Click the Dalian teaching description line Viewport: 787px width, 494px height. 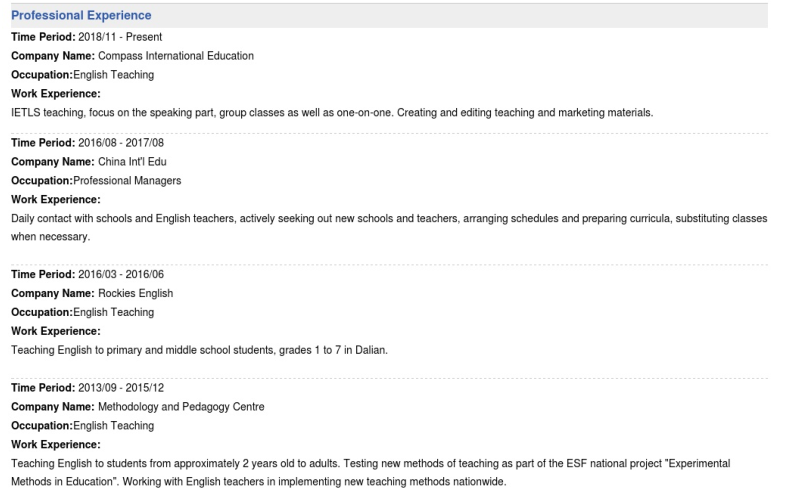(x=199, y=350)
